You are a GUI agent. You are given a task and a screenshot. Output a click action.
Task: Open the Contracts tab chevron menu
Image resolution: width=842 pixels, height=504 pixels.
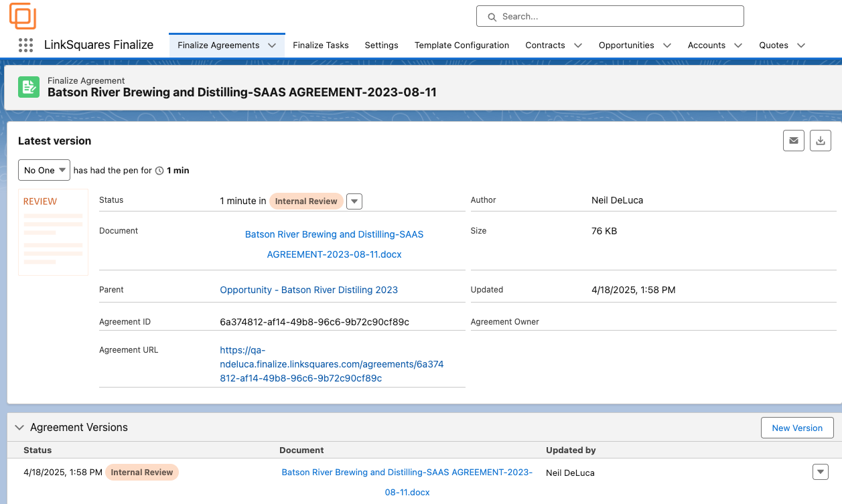pyautogui.click(x=577, y=46)
